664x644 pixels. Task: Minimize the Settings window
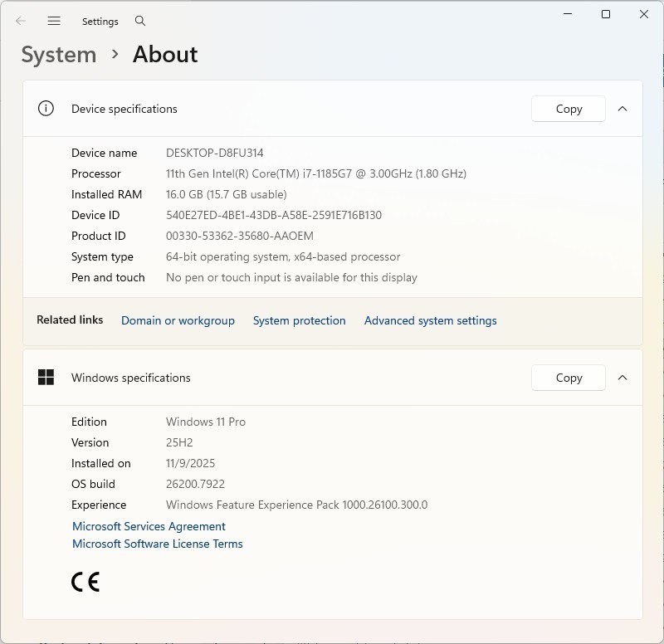click(568, 14)
